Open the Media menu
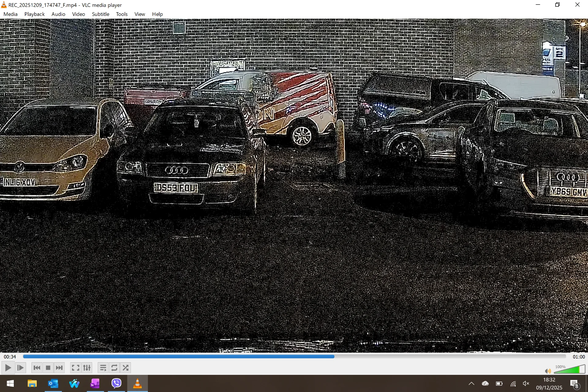This screenshot has width=588, height=392. coord(10,14)
